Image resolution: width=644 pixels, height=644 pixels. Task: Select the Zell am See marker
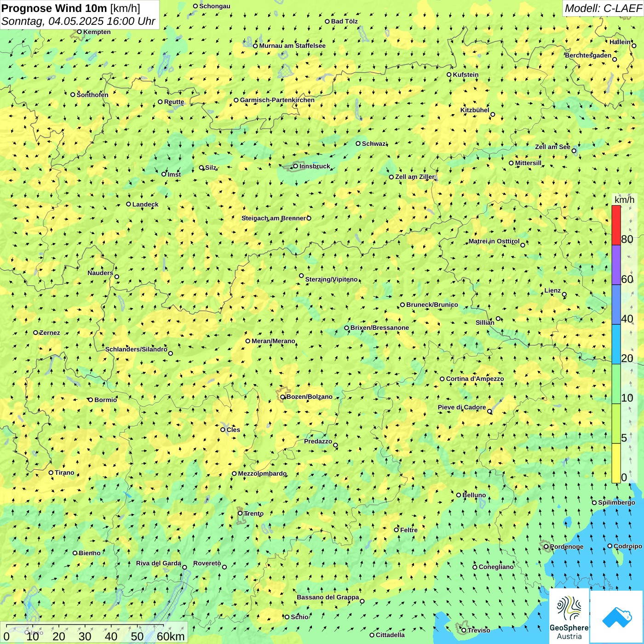pos(574,150)
